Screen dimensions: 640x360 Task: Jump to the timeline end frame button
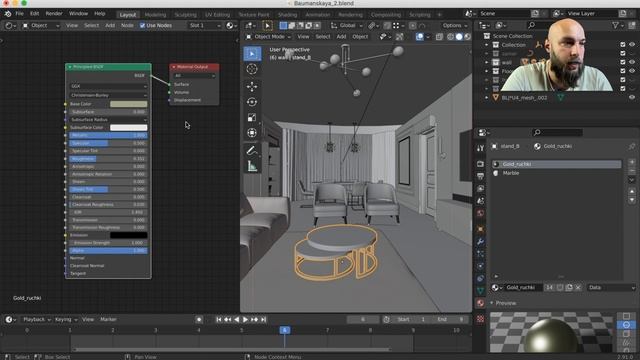pyautogui.click(x=264, y=320)
